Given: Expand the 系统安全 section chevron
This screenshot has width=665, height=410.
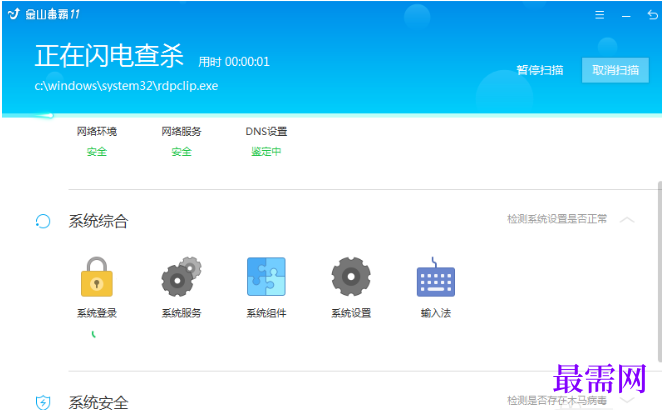Looking at the screenshot, I should (x=627, y=400).
